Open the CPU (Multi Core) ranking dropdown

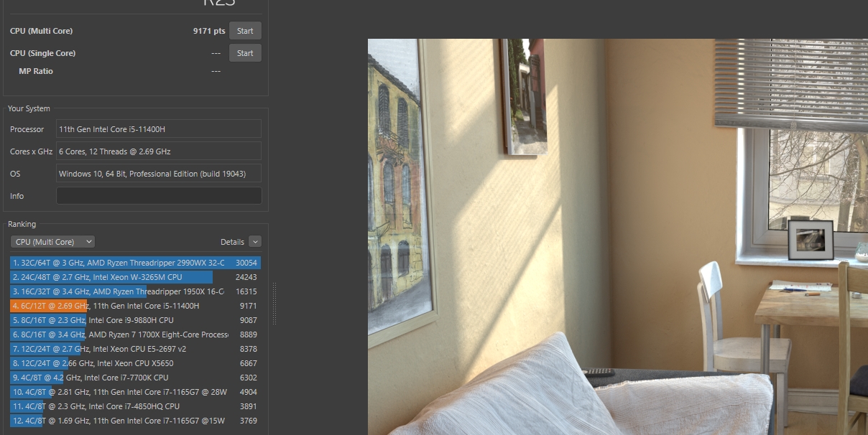tap(52, 242)
